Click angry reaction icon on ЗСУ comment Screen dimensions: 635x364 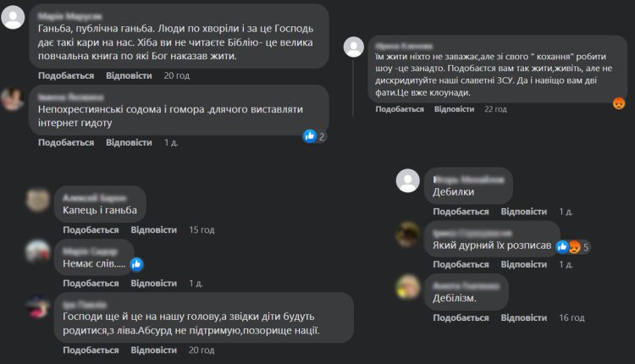point(618,103)
